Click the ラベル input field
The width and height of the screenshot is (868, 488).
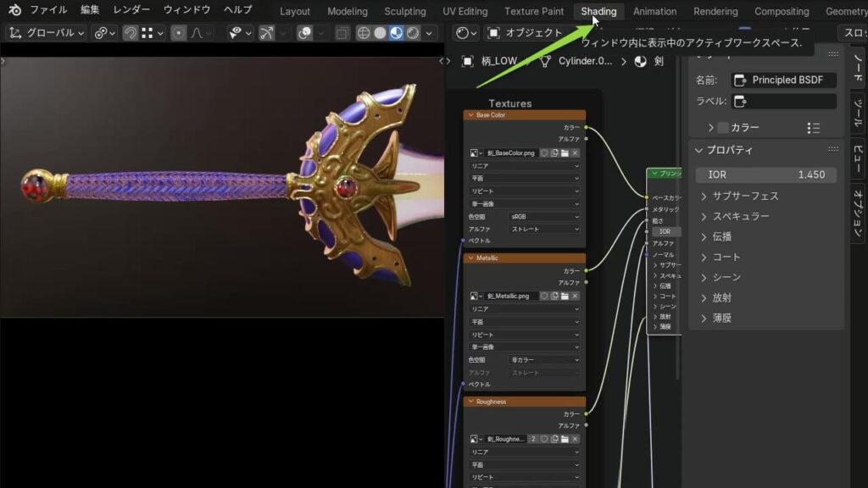click(x=783, y=102)
